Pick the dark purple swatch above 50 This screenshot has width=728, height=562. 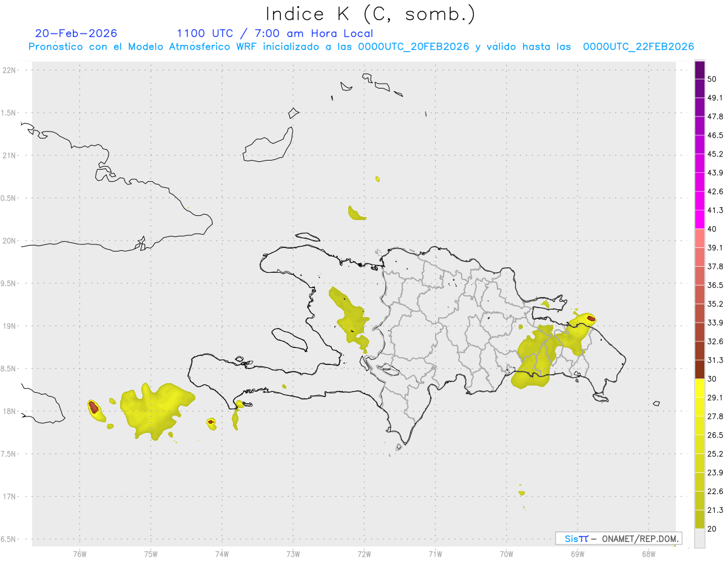[x=699, y=70]
